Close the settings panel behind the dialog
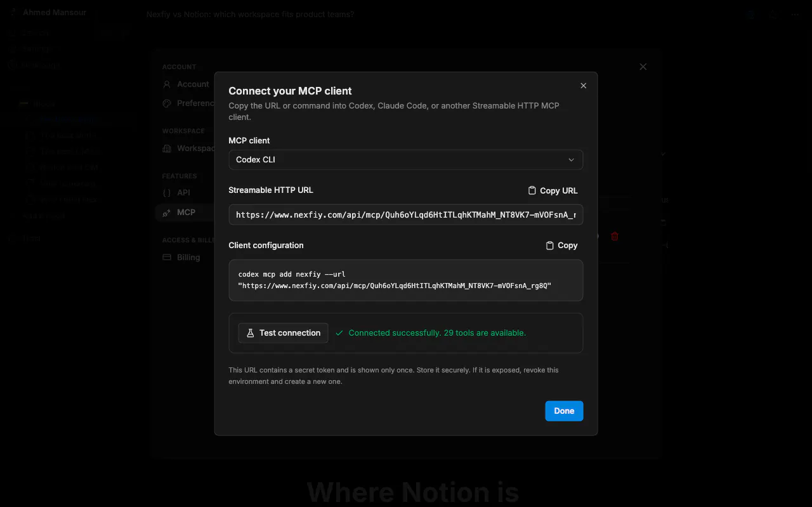The width and height of the screenshot is (812, 507). 643,67
